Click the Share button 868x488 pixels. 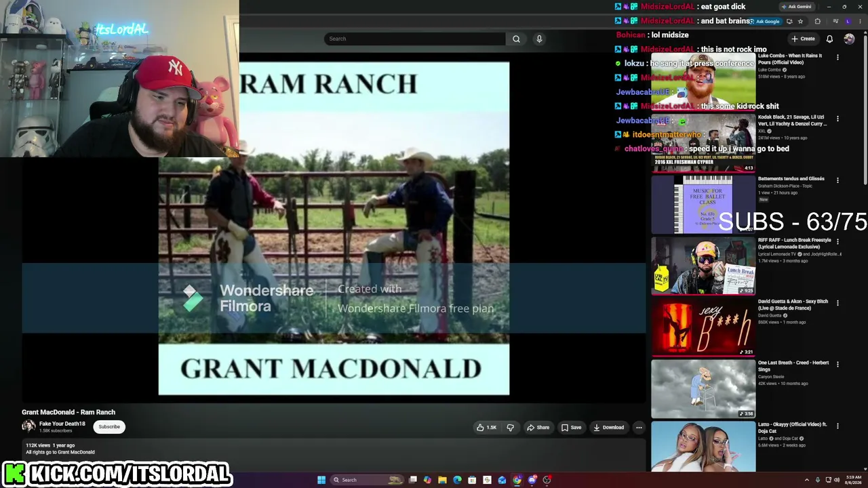tap(538, 428)
